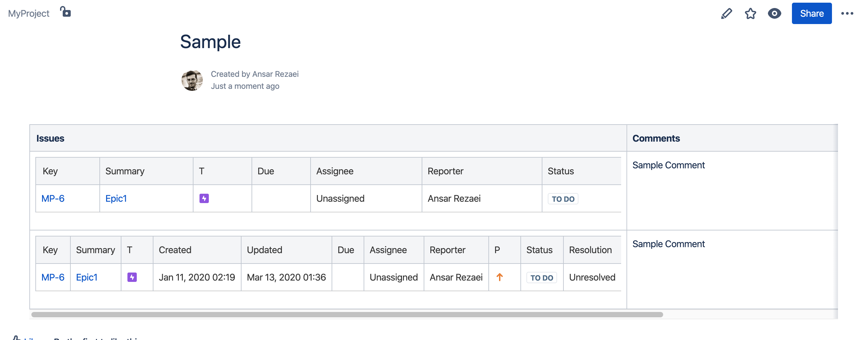Navigate to the MyProject space
868x340 pixels.
tap(28, 13)
